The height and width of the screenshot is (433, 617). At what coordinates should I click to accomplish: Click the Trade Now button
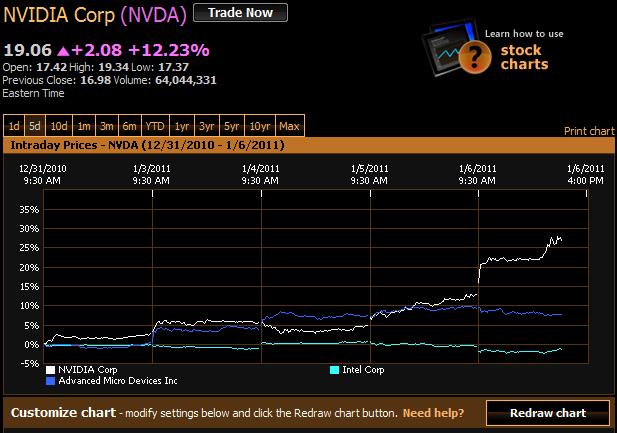pyautogui.click(x=240, y=13)
